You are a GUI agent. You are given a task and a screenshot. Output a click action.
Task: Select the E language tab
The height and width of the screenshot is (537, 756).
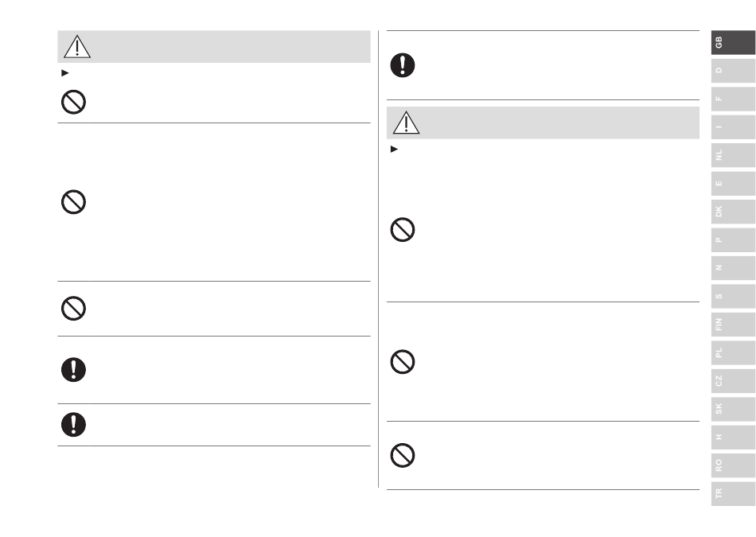[x=733, y=183]
